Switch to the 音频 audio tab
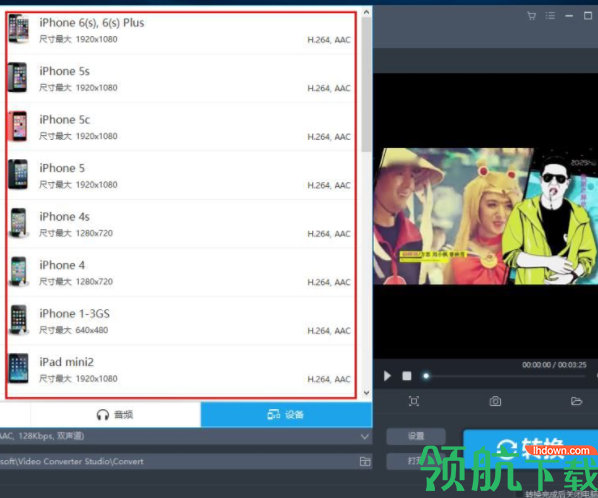The height and width of the screenshot is (498, 598). (x=115, y=414)
